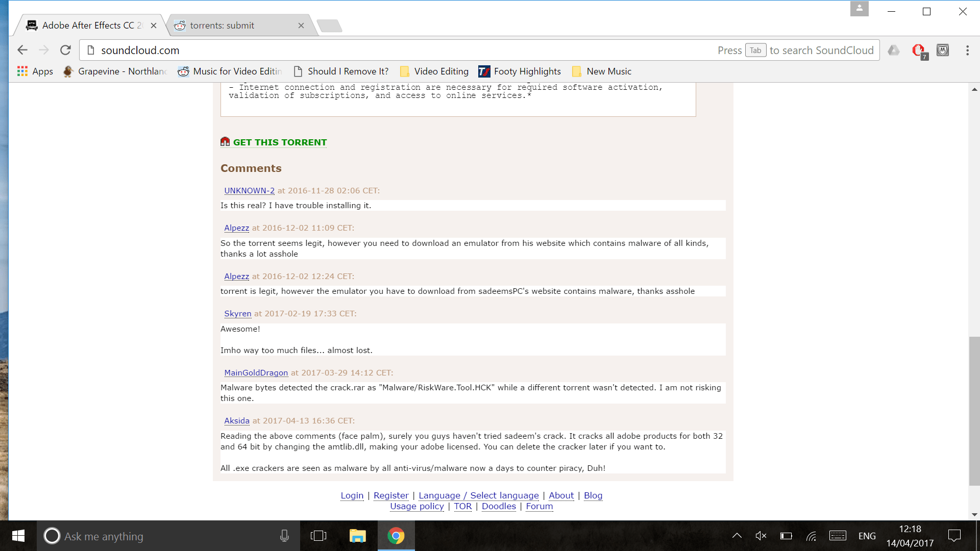Open Alpezz profile from 12:24 comment
This screenshot has height=551, width=980.
click(x=236, y=277)
